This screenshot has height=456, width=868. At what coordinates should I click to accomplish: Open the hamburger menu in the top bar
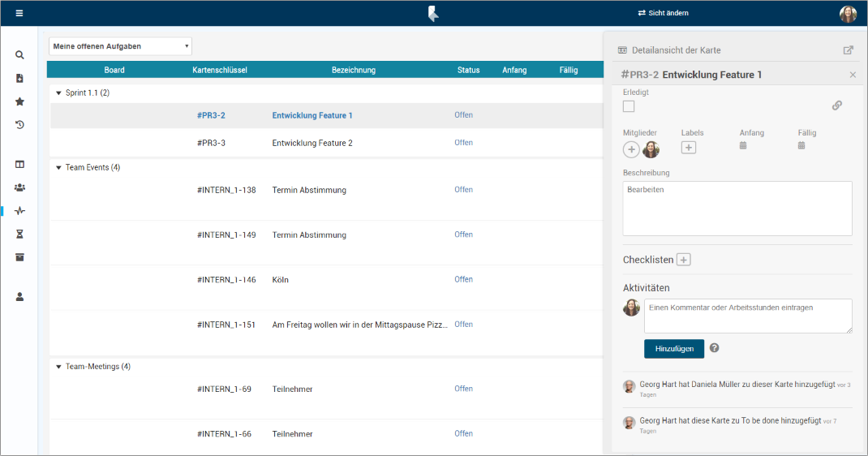[19, 13]
